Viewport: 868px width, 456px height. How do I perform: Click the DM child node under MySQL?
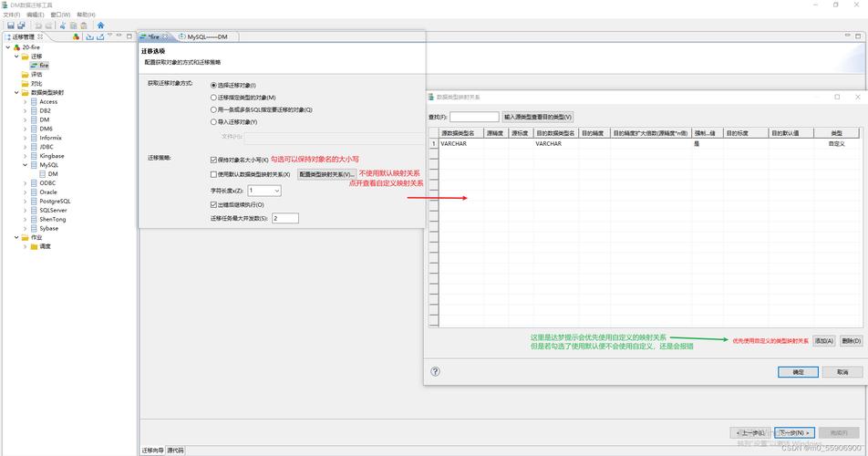[48, 174]
